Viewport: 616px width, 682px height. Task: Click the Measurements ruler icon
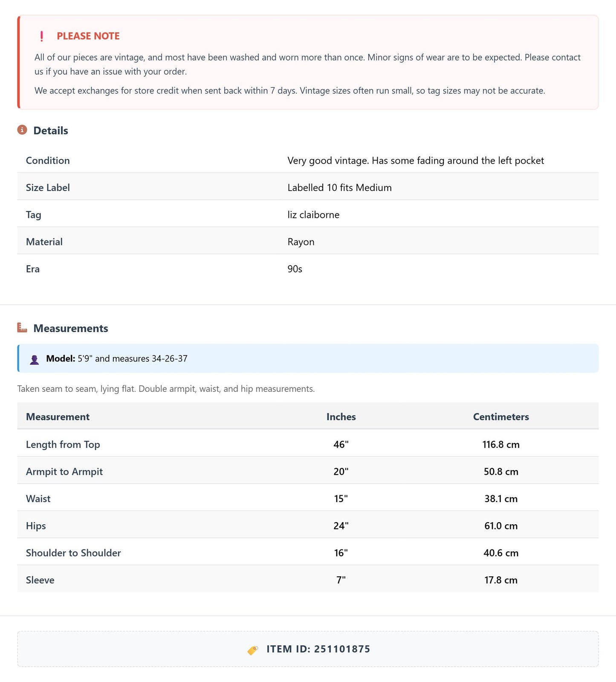point(22,327)
